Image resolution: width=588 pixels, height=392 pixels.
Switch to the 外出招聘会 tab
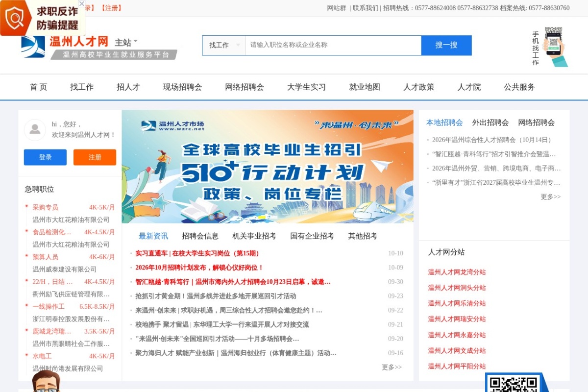pyautogui.click(x=490, y=122)
